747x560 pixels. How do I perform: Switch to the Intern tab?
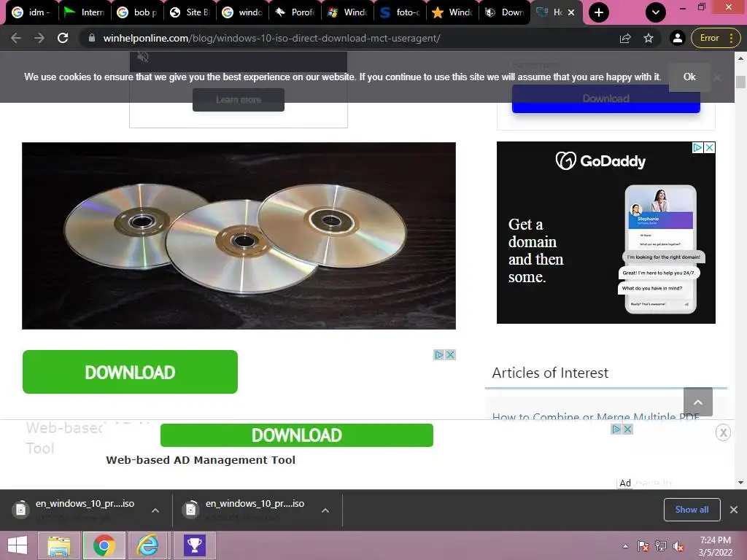tap(85, 12)
